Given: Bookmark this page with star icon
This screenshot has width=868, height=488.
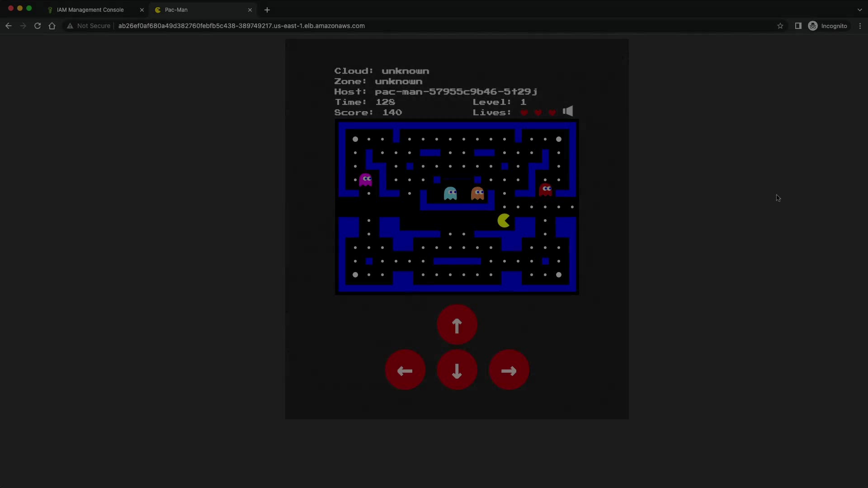Looking at the screenshot, I should point(780,26).
